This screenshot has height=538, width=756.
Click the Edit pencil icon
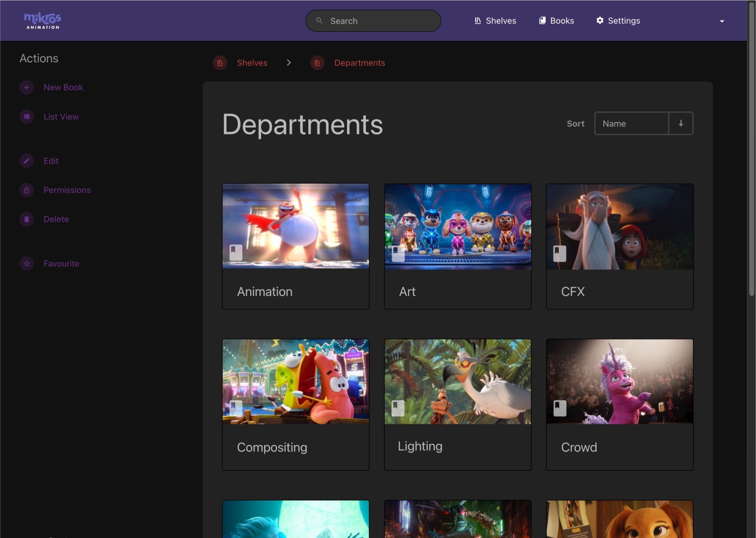click(26, 161)
